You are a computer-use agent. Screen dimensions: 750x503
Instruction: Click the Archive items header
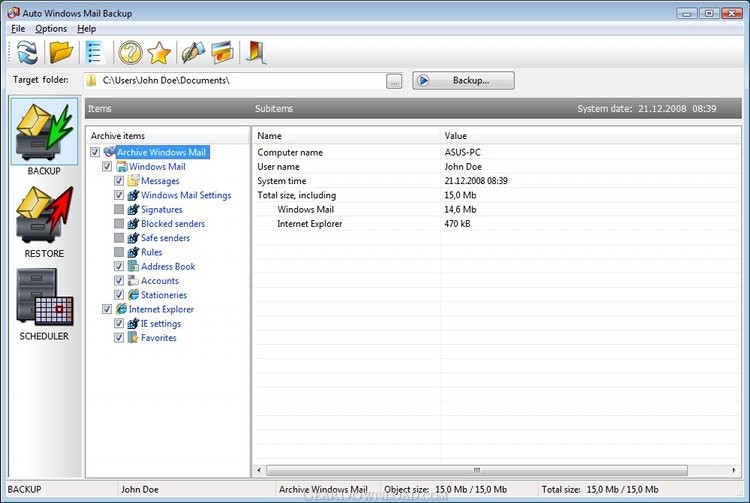(167, 136)
